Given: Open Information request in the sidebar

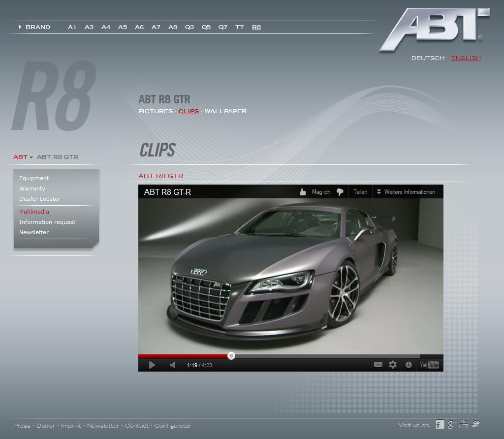Looking at the screenshot, I should point(47,222).
